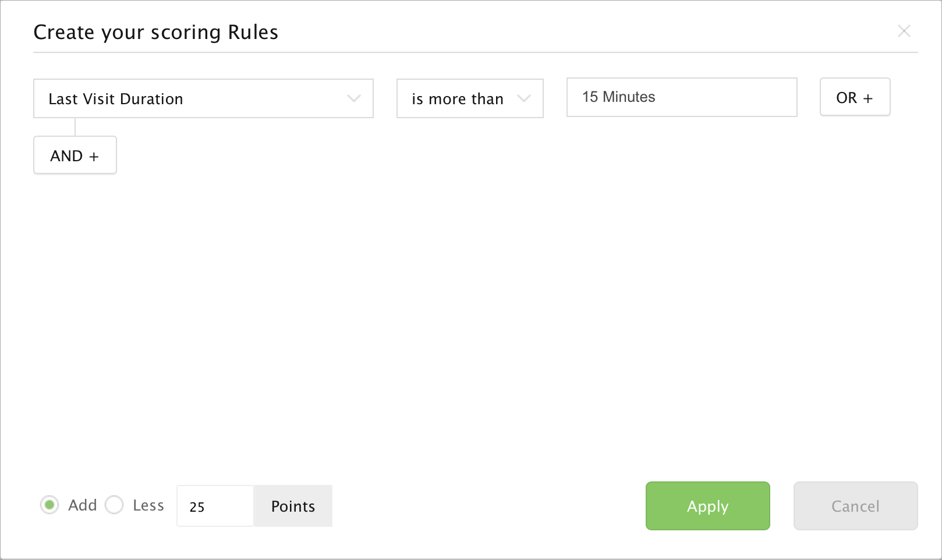Add an OR condition

[x=854, y=97]
